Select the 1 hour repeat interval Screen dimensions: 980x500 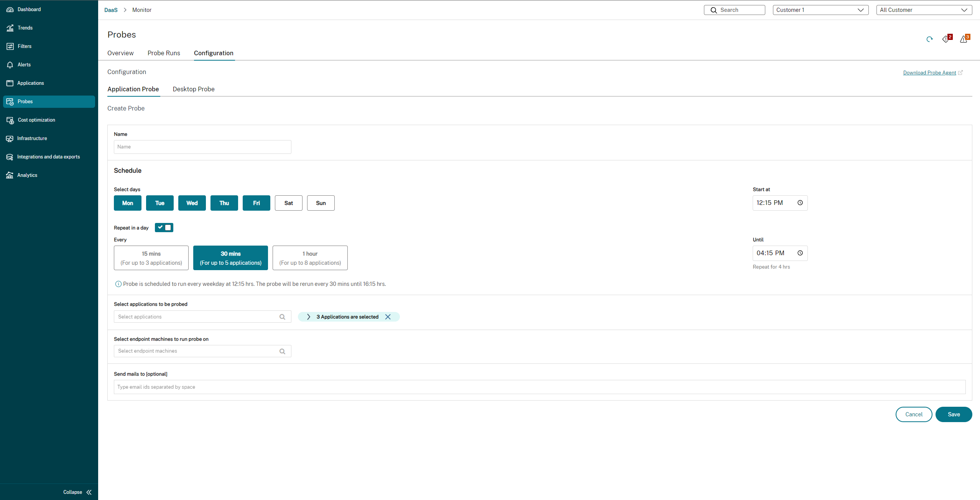point(310,258)
